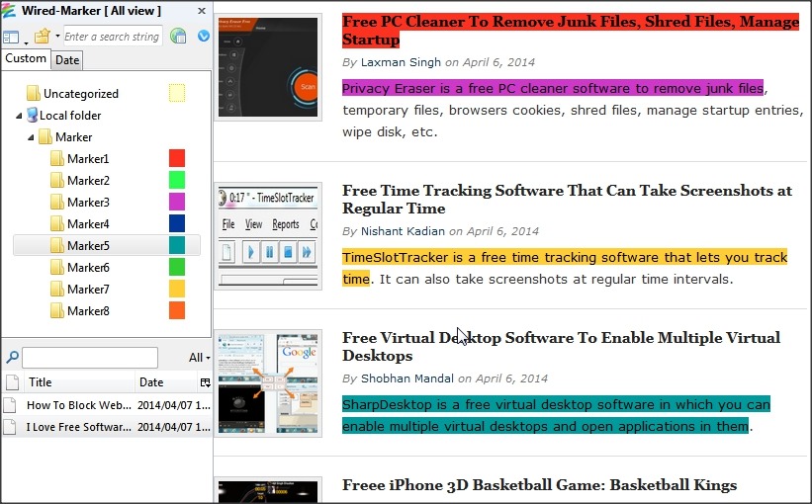The image size is (812, 504).
Task: Select the Marker parent folder
Action: 73,137
